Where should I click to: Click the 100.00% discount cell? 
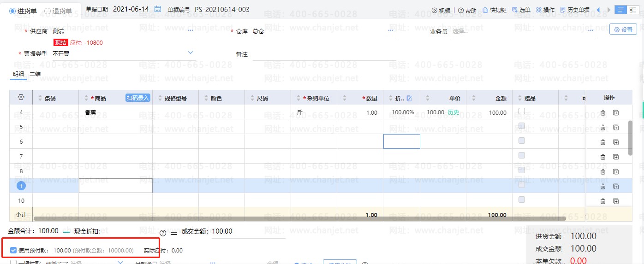401,112
